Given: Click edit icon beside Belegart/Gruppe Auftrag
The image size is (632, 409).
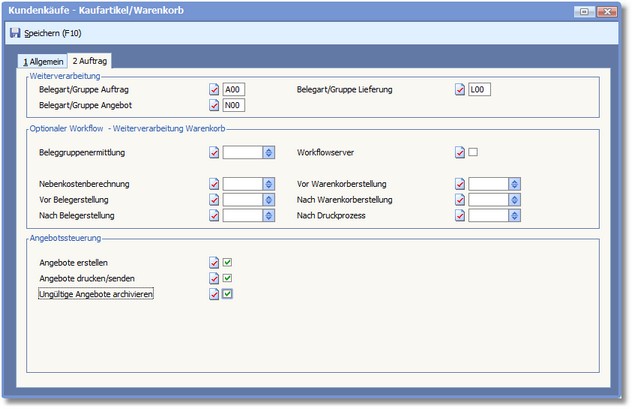Looking at the screenshot, I should tap(214, 89).
